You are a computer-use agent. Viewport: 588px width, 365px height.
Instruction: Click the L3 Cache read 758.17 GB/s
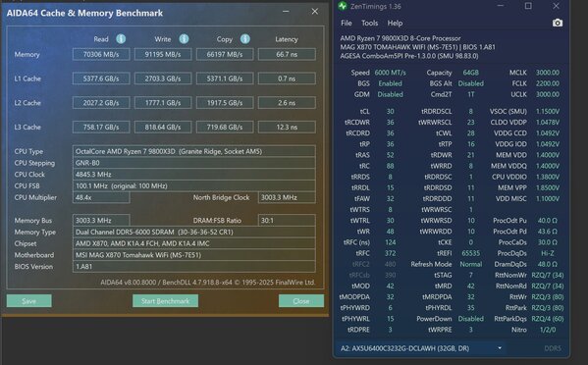(x=101, y=127)
